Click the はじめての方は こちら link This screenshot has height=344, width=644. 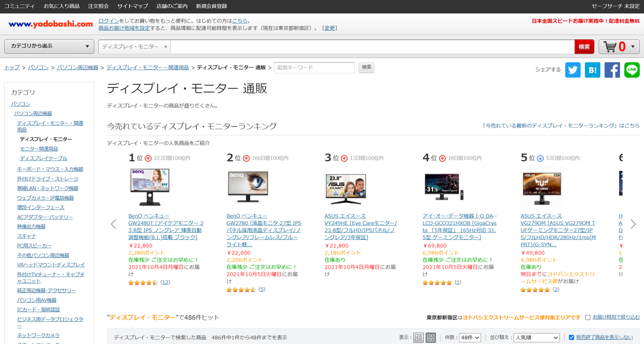[x=239, y=21]
